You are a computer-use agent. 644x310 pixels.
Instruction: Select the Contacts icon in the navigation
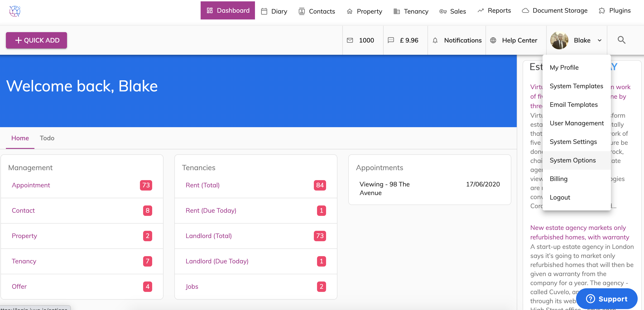(302, 11)
